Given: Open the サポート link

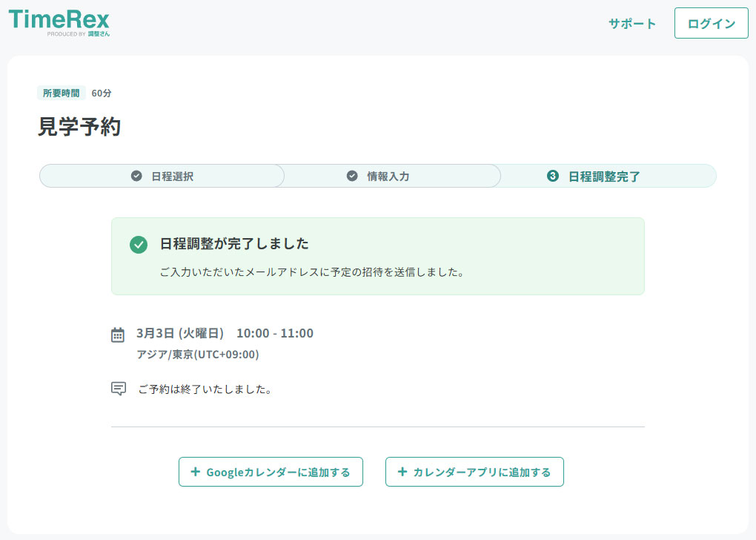Looking at the screenshot, I should click(632, 23).
